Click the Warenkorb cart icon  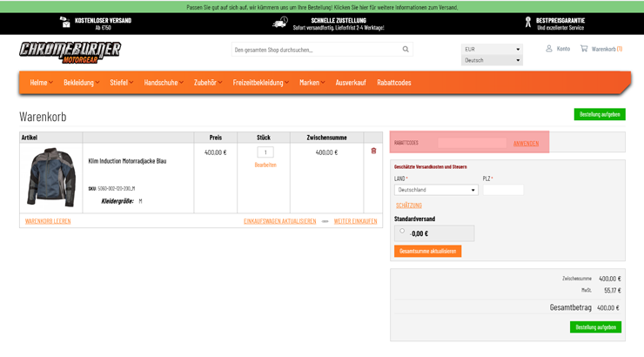click(584, 49)
